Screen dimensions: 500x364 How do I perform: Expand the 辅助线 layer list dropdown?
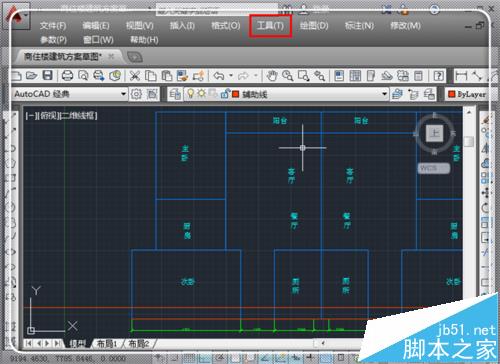click(x=384, y=94)
